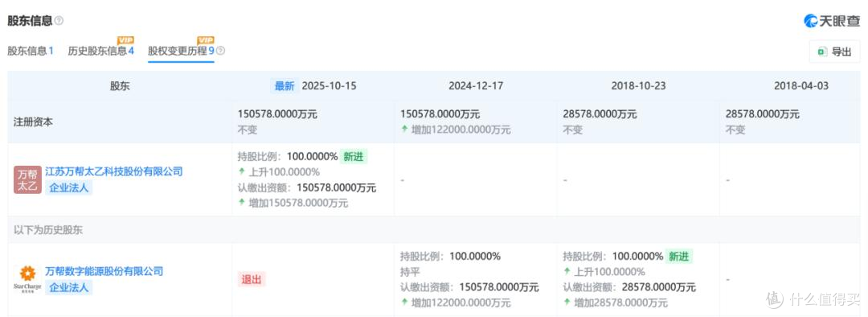Click the 天眼查 logo
Image resolution: width=868 pixels, height=317 pixels.
pyautogui.click(x=832, y=20)
